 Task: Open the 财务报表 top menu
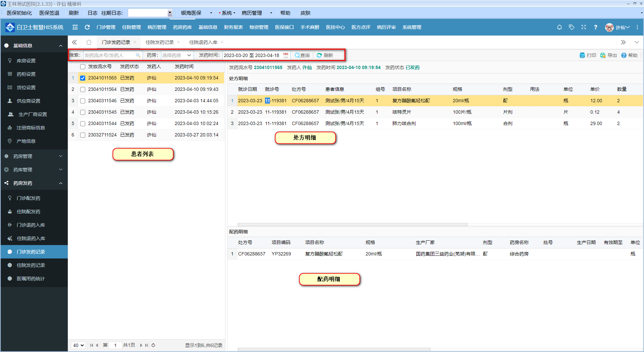(x=233, y=27)
